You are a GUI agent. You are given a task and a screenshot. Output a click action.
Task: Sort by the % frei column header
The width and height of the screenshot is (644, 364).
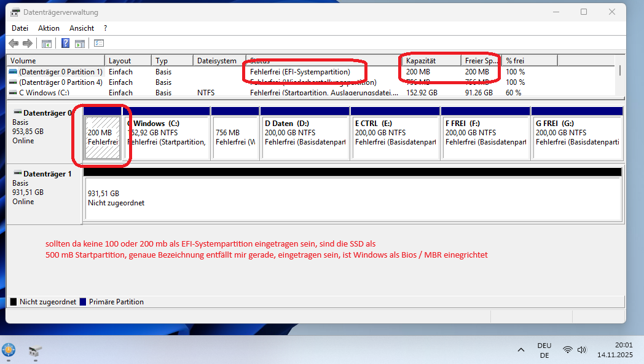pyautogui.click(x=530, y=60)
